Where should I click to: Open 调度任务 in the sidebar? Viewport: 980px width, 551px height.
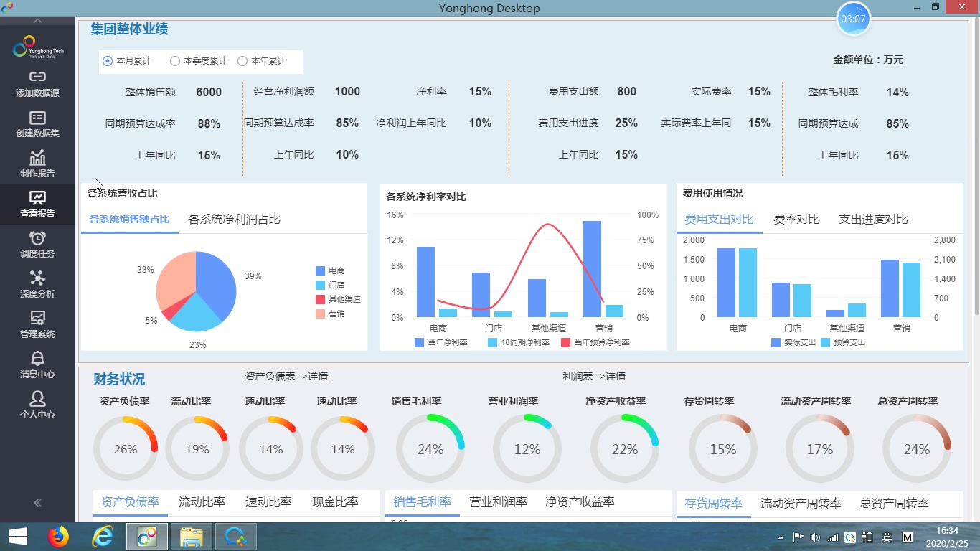click(37, 245)
